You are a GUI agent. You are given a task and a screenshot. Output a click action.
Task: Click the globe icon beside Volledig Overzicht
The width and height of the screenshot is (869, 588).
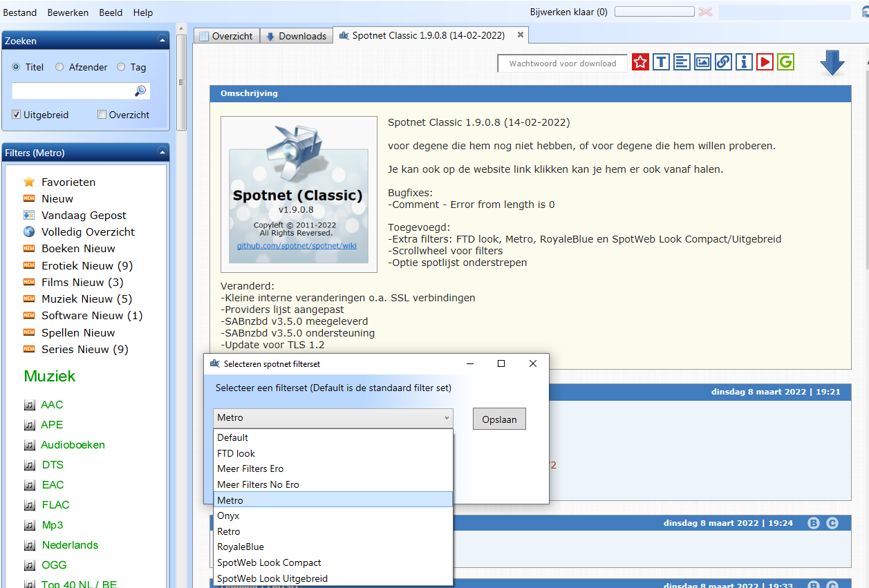29,231
